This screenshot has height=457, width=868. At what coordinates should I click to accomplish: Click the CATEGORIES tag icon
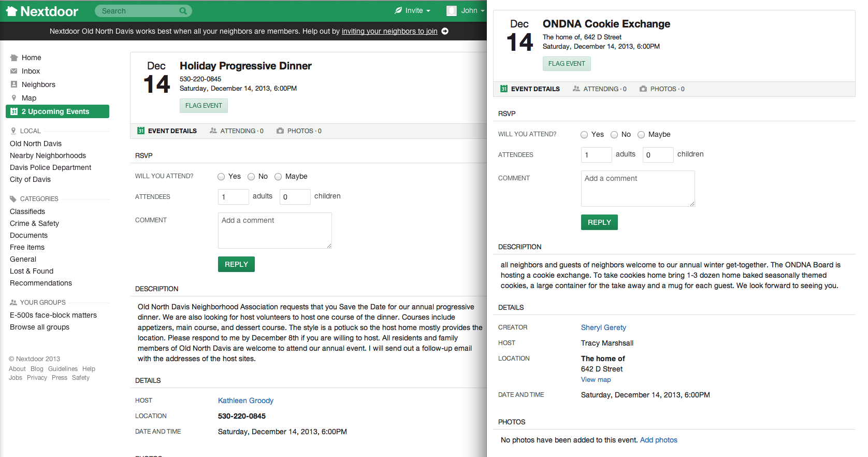13,199
